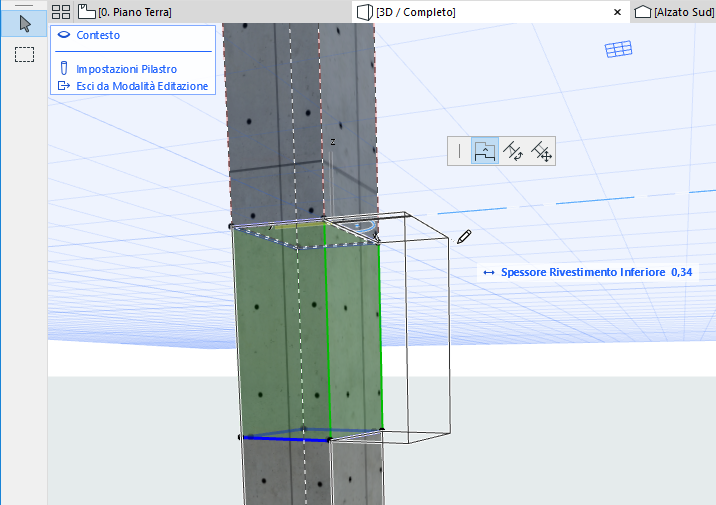Select the Marquee tool
Image resolution: width=716 pixels, height=505 pixels.
[25, 54]
